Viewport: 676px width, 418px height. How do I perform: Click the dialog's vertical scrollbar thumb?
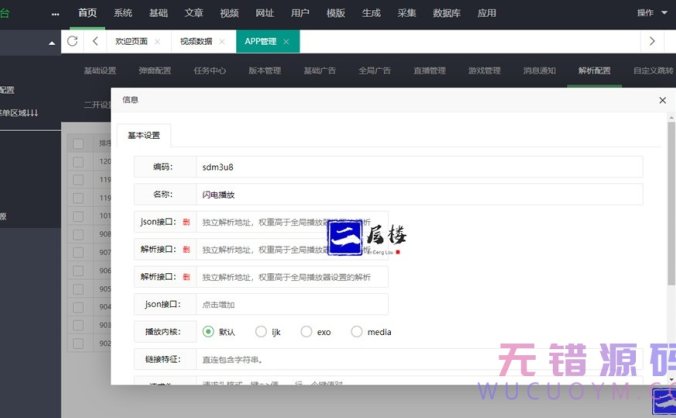[671, 203]
